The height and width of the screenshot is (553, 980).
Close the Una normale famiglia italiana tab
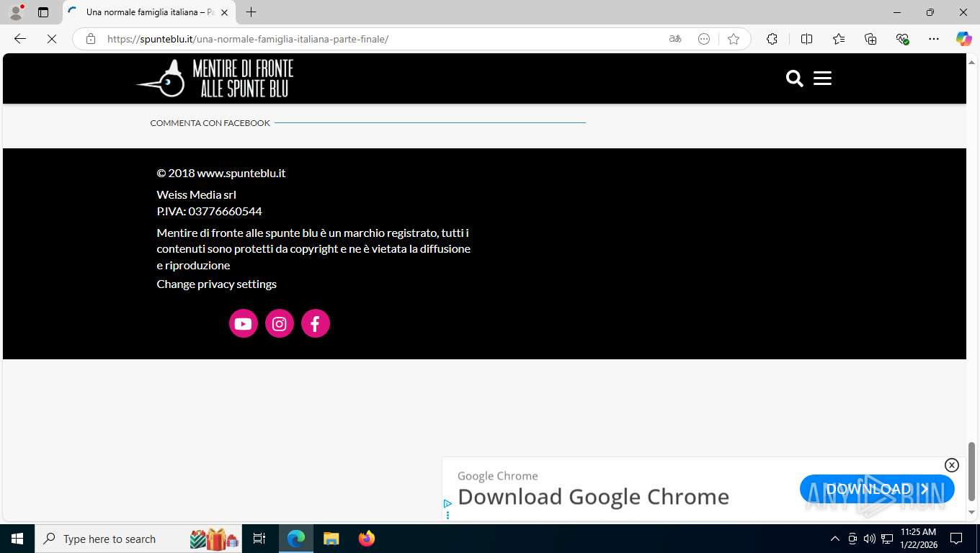[x=224, y=12]
